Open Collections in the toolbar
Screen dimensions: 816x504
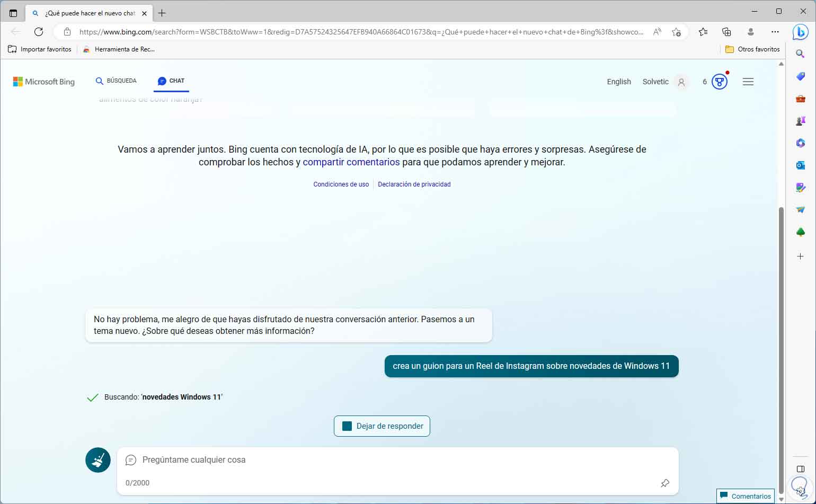click(726, 32)
